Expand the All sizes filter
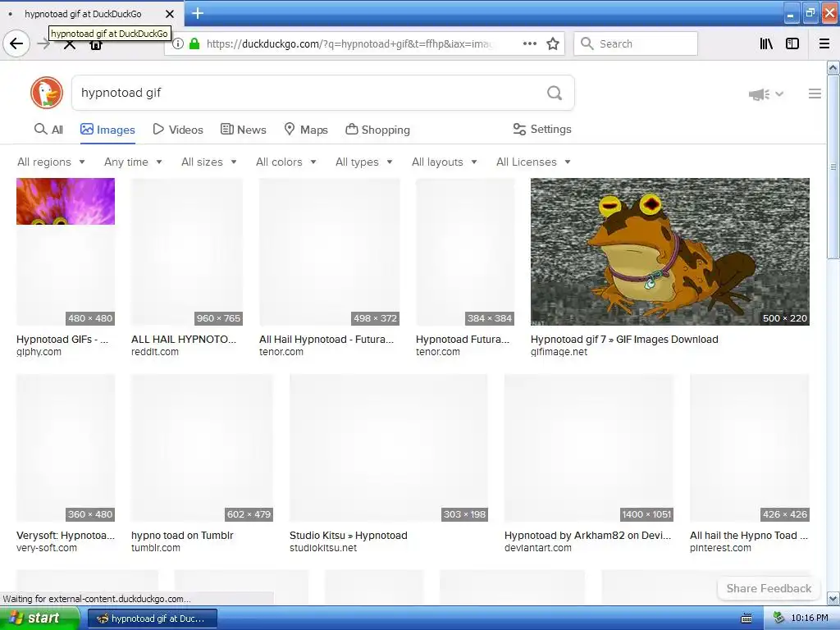The width and height of the screenshot is (840, 630). coord(209,162)
